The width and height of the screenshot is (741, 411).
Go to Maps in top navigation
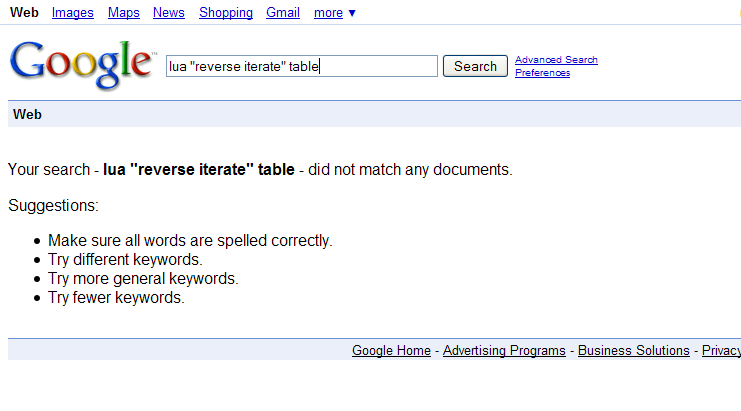coord(124,13)
